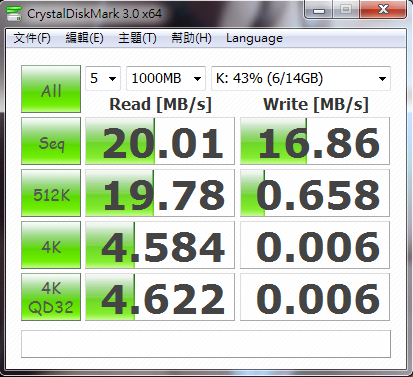Click the CrystalDiskMark title bar icon
Viewport: 413px width, 377px height.
[14, 13]
